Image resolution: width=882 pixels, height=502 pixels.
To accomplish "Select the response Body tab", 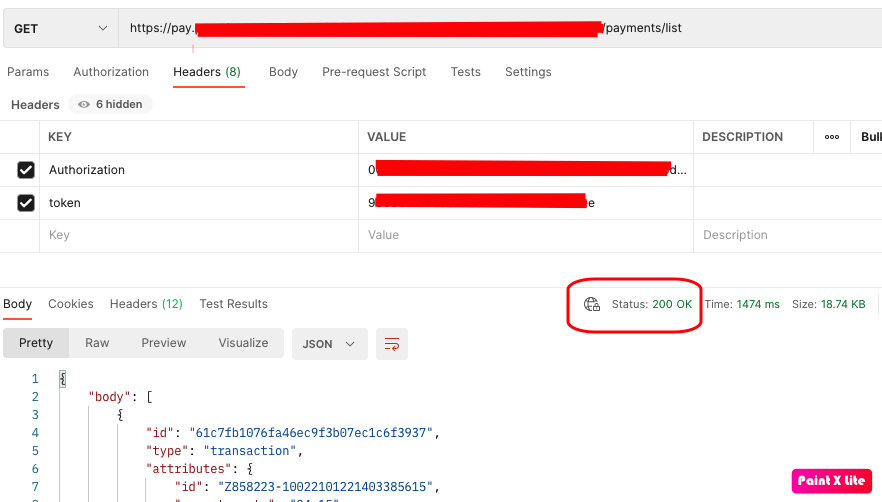I will pos(17,304).
